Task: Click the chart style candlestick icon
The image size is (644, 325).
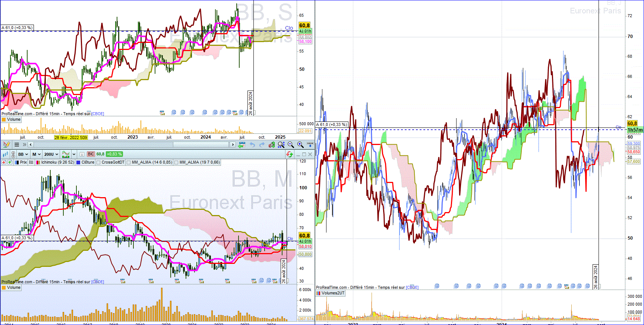Action: click(x=5, y=154)
